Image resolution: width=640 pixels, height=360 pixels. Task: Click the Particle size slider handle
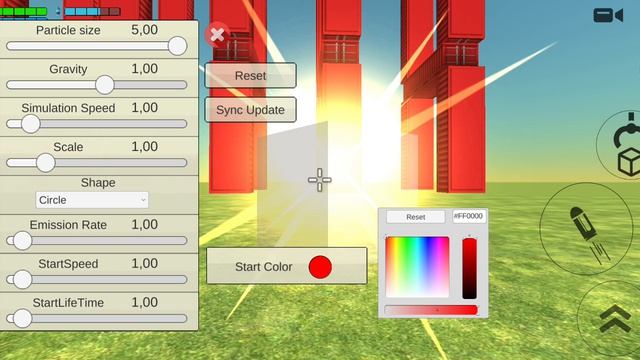coord(178,46)
